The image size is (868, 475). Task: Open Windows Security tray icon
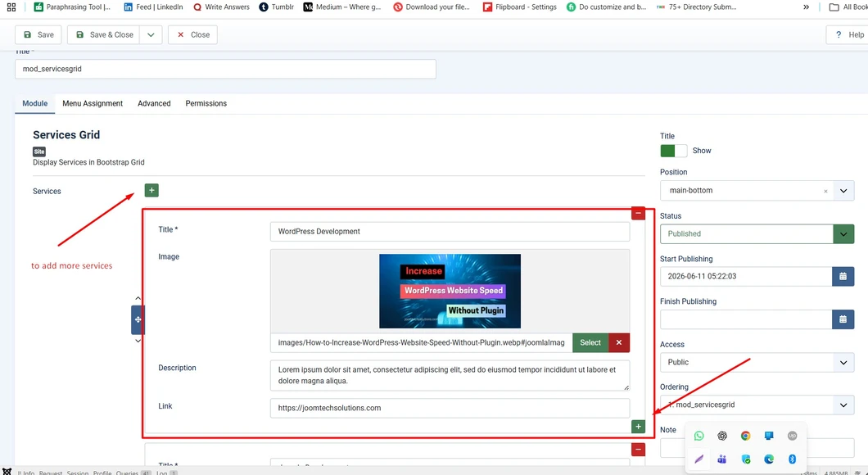(746, 459)
